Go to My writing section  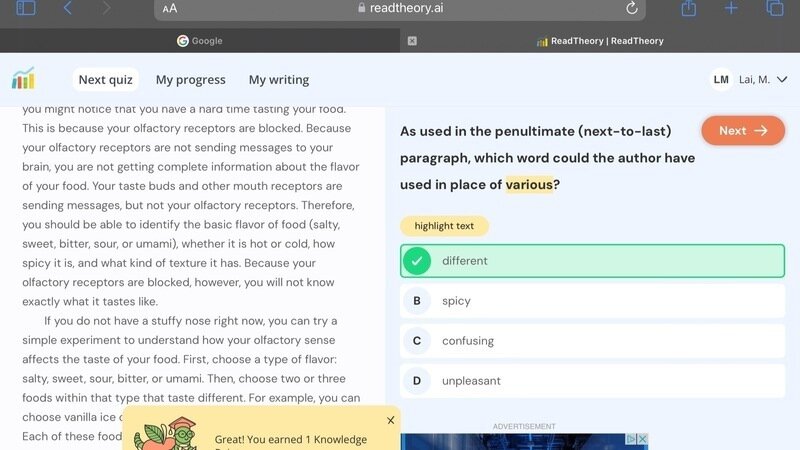coord(279,80)
